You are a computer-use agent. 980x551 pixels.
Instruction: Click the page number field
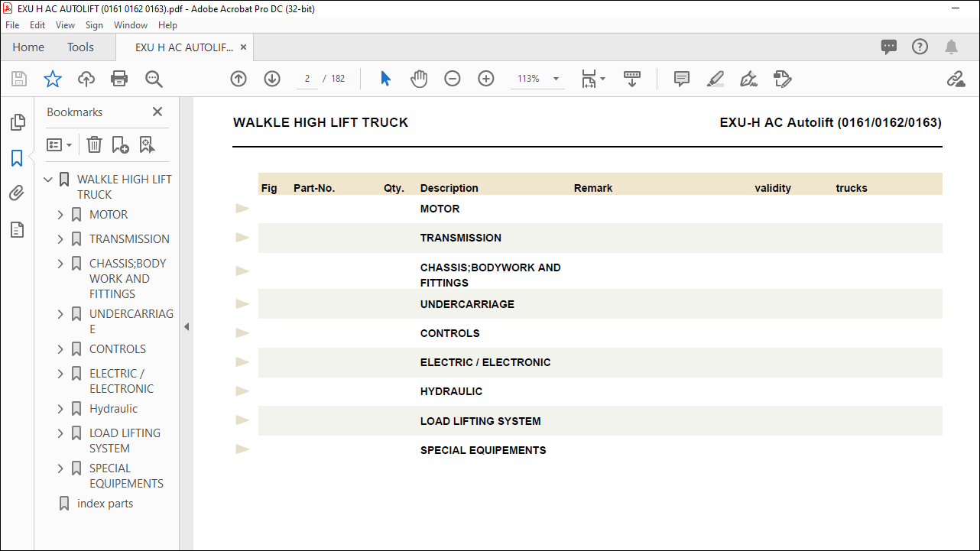pos(307,79)
